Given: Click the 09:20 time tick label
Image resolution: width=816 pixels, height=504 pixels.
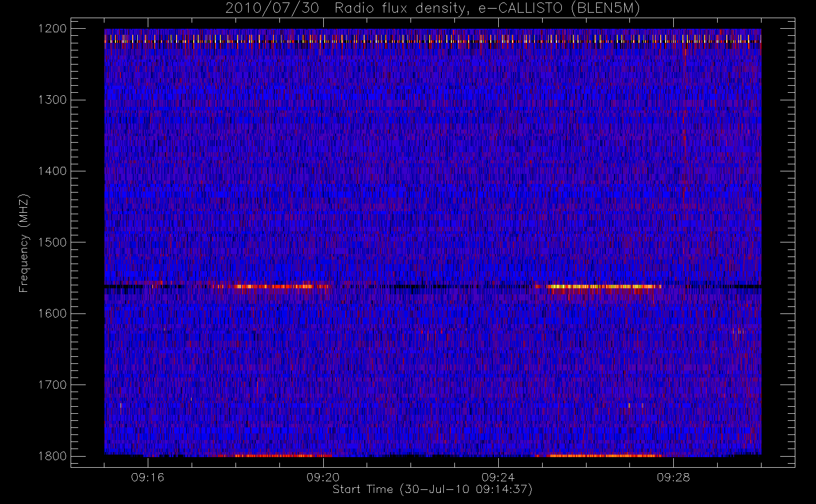Looking at the screenshot, I should (323, 477).
